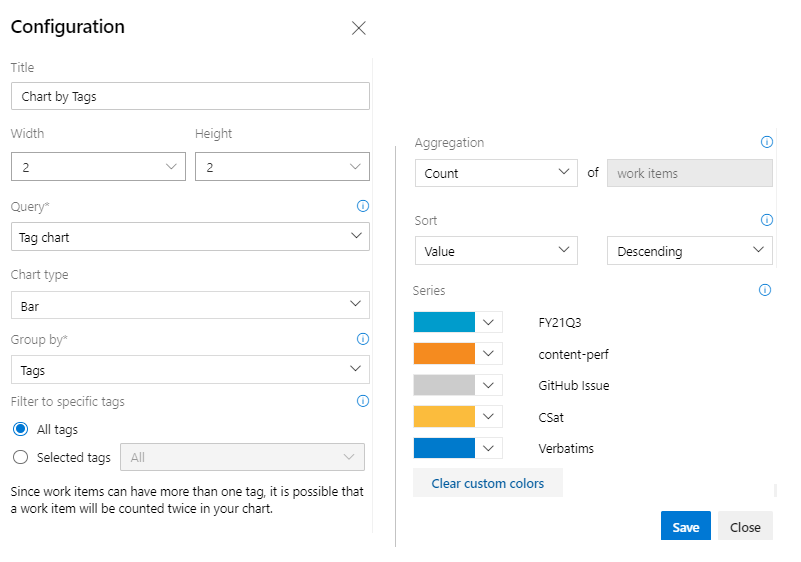
Task: Click the Verbatims series label
Action: point(566,449)
